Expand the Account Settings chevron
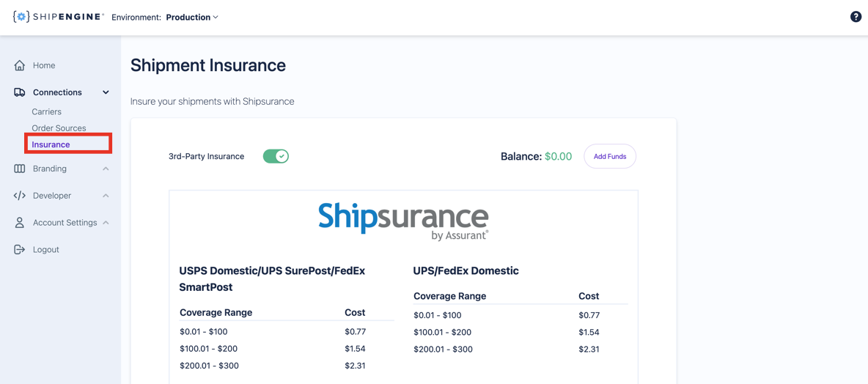 106,223
